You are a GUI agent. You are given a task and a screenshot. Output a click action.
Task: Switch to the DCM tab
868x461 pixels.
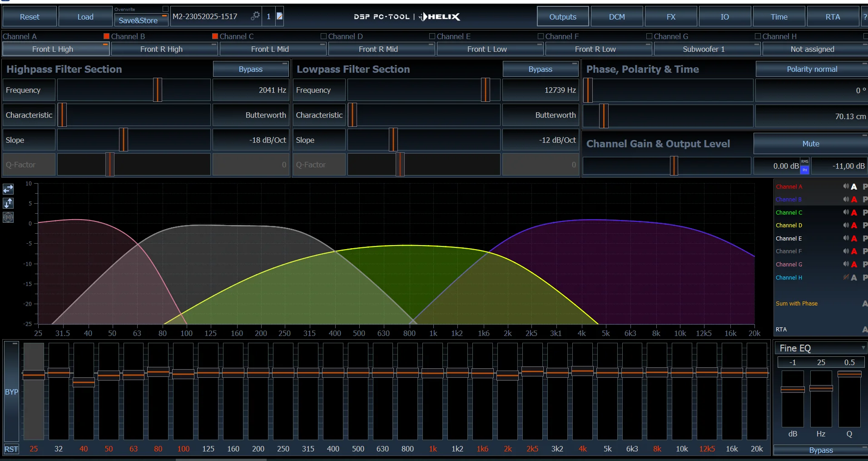(x=616, y=17)
